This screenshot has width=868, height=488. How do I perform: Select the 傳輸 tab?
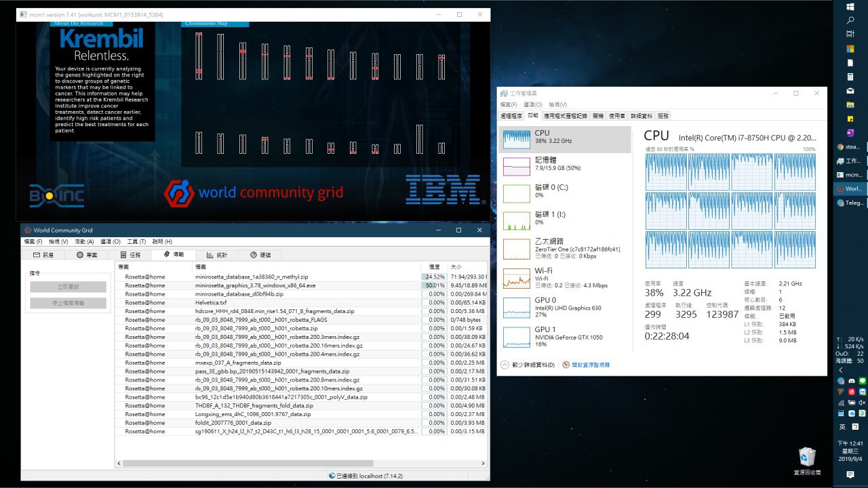(x=174, y=255)
